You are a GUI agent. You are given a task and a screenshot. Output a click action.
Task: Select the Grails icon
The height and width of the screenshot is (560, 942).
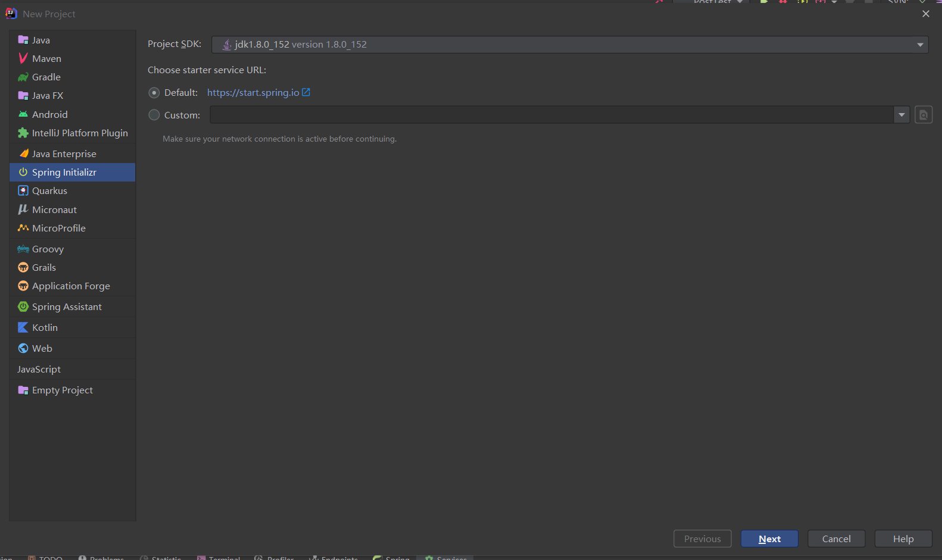[23, 267]
